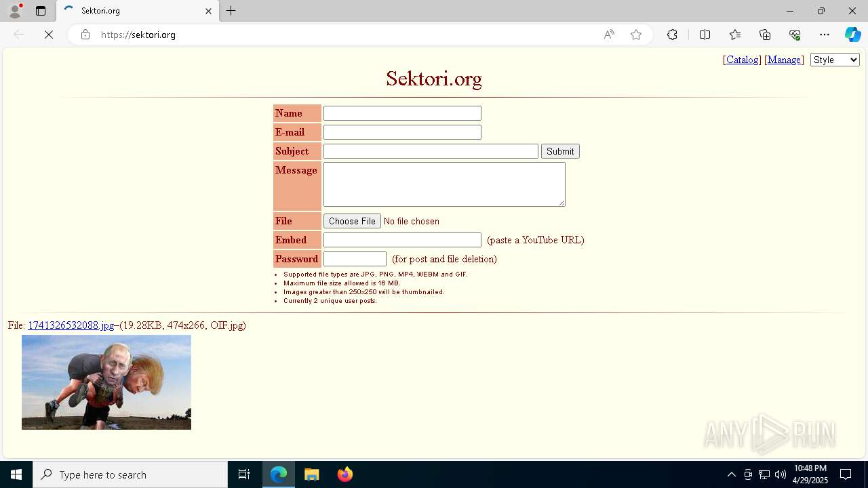868x488 pixels.
Task: Click the taskbar search box
Action: 130,474
